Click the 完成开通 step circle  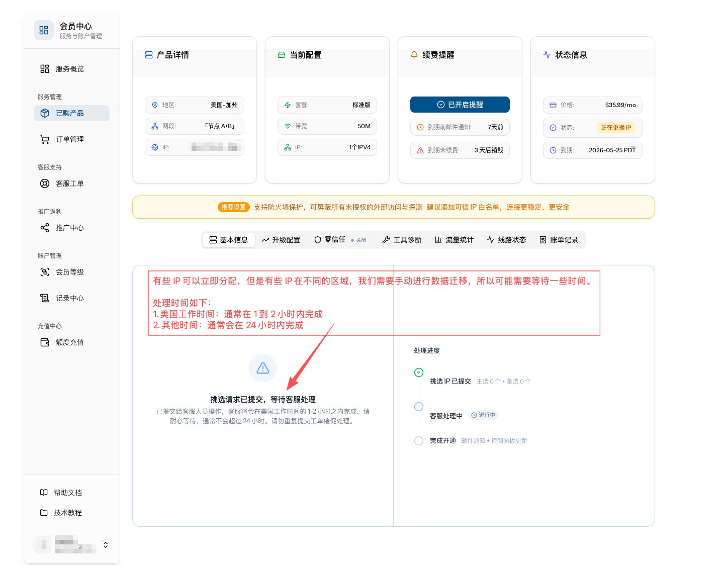[x=419, y=441]
